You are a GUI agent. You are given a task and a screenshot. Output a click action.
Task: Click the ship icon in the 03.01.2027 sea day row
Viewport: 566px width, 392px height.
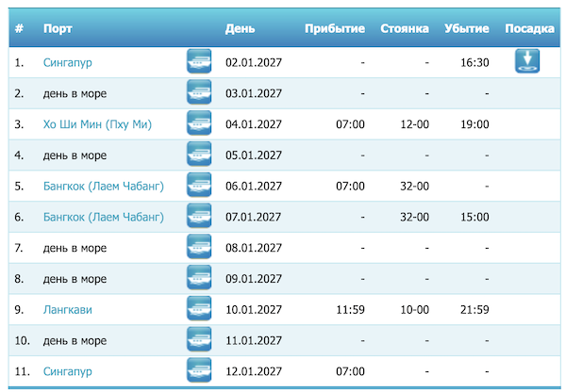198,93
